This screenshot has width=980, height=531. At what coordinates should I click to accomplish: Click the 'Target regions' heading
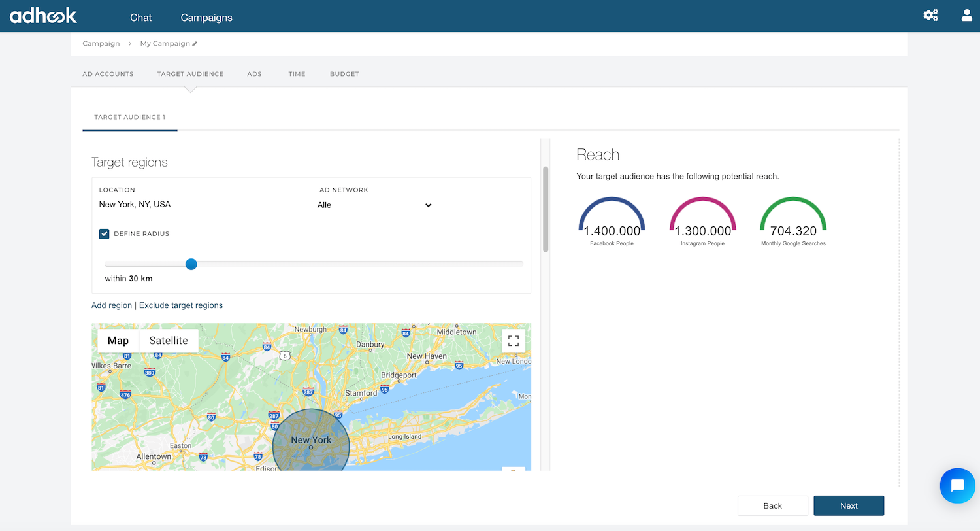(129, 162)
